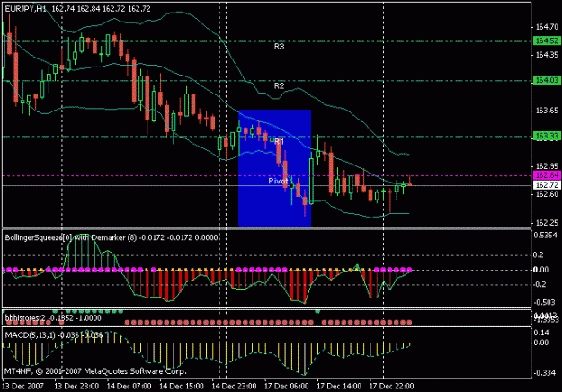Click the 163.65 price scale value
Viewport: 562px width, 392px height.
[x=547, y=111]
